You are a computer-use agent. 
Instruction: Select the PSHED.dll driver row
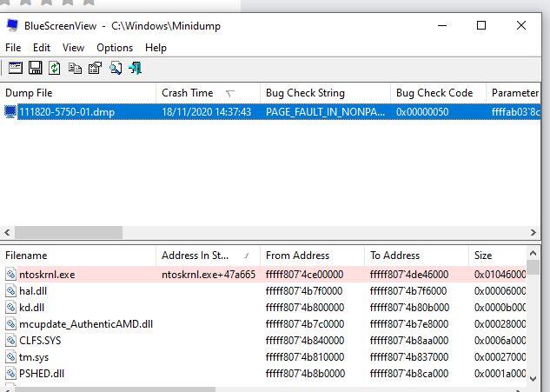(x=263, y=374)
